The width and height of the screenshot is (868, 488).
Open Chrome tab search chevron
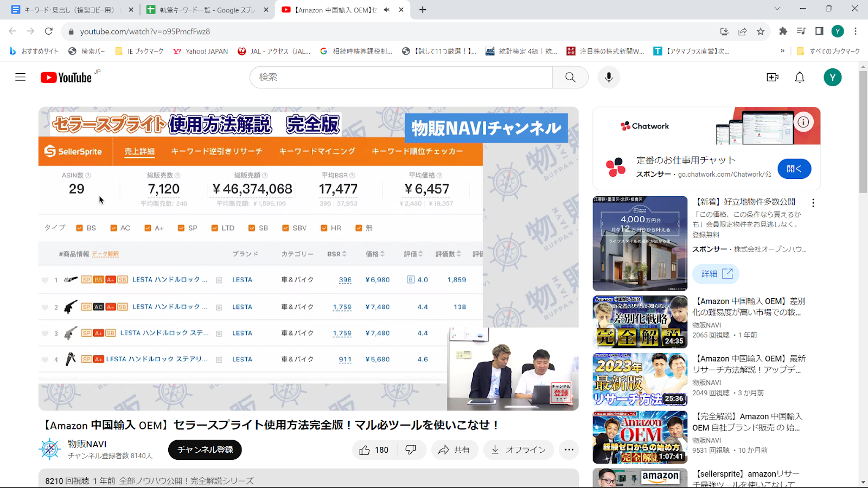[777, 9]
